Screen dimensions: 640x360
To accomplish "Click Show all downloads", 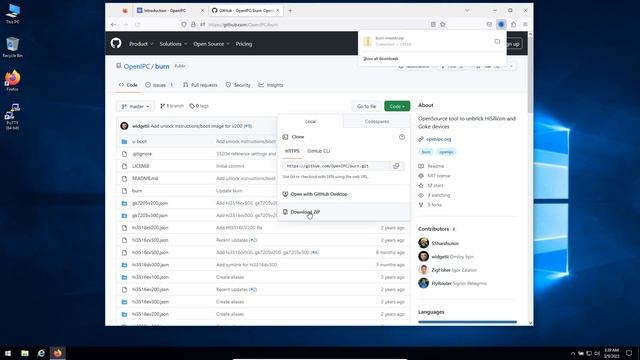I will [x=380, y=59].
